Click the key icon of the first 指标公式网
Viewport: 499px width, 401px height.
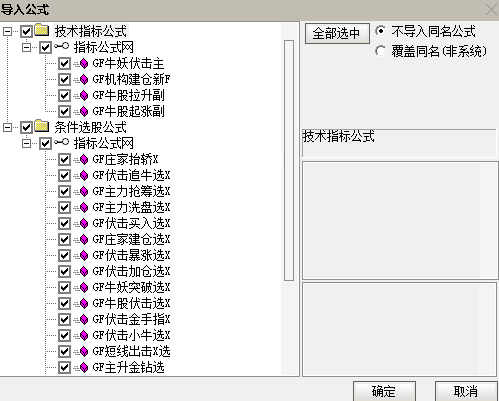(x=62, y=47)
